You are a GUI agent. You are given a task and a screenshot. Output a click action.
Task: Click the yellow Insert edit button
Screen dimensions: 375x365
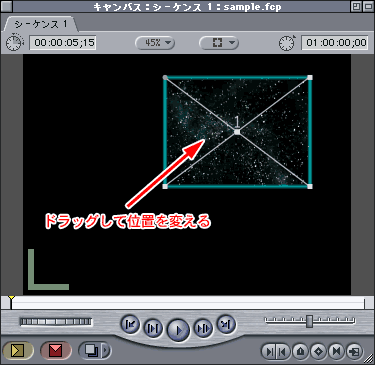click(18, 350)
